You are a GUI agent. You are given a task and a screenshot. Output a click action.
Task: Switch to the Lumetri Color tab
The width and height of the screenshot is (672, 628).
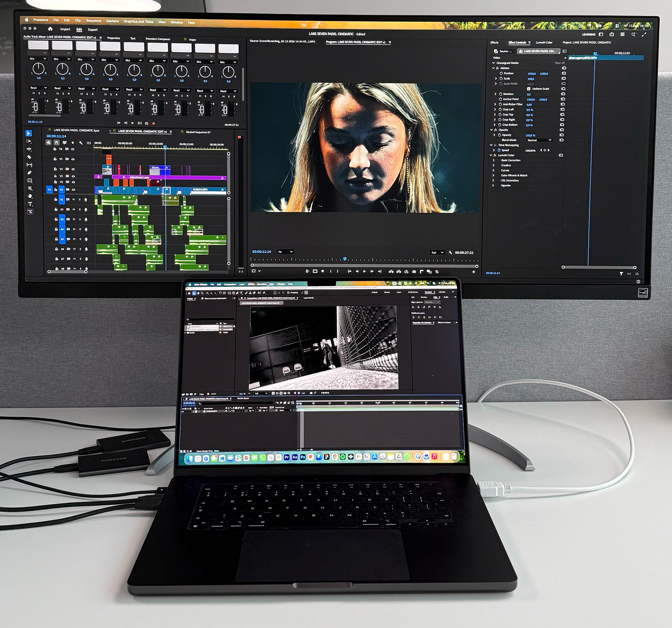[544, 42]
